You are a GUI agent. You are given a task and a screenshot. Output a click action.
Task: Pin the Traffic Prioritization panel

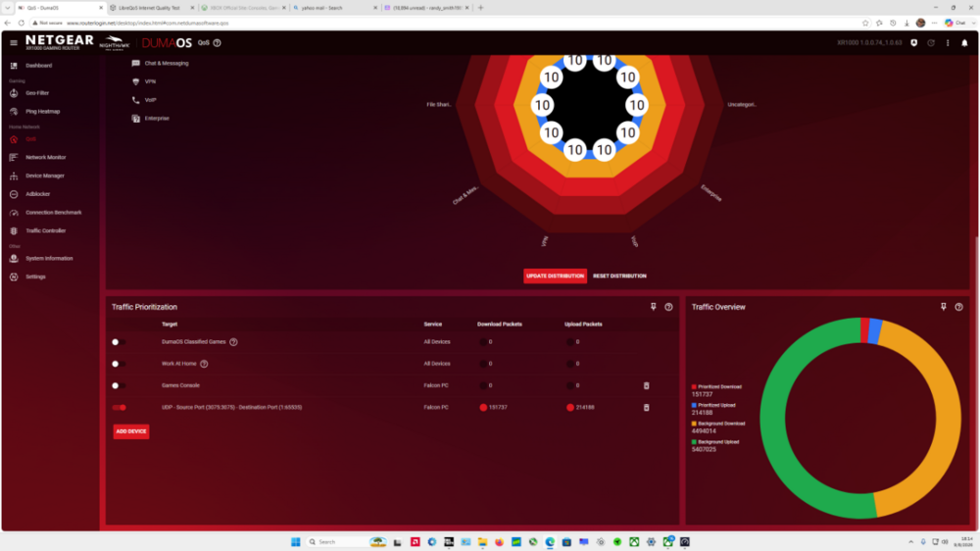click(653, 307)
